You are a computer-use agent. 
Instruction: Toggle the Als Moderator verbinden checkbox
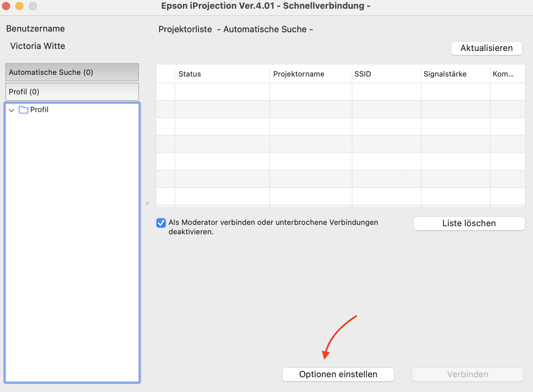pos(161,223)
